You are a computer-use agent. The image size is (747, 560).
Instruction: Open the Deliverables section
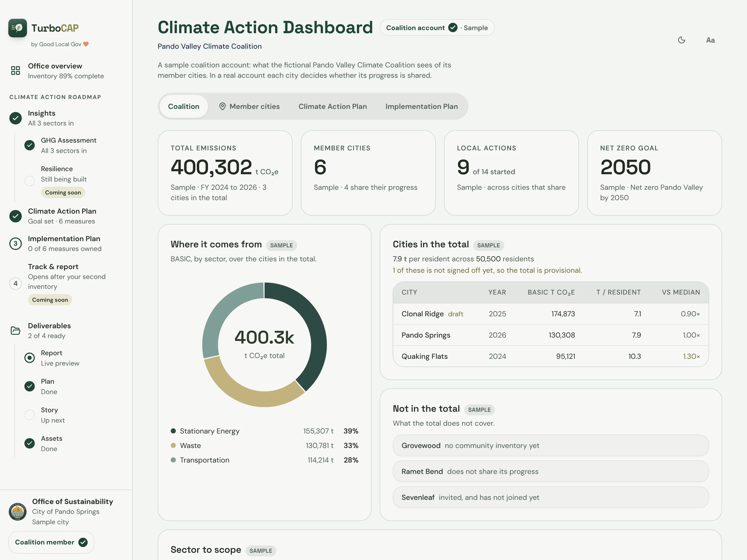(x=66, y=331)
